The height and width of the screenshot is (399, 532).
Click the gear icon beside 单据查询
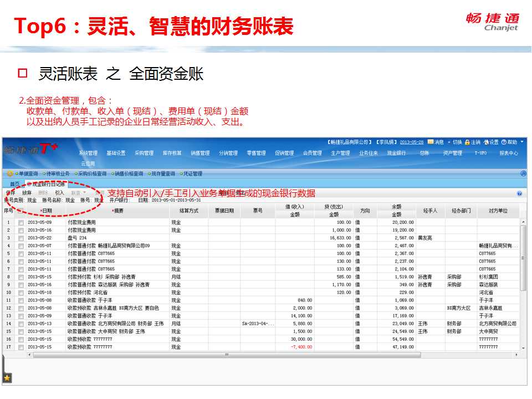pyautogui.click(x=9, y=173)
